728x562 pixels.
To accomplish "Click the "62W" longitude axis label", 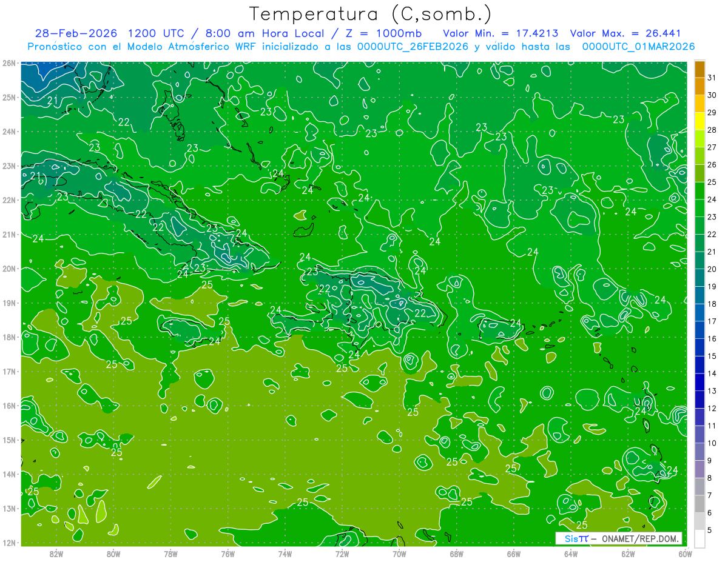I will tap(628, 553).
